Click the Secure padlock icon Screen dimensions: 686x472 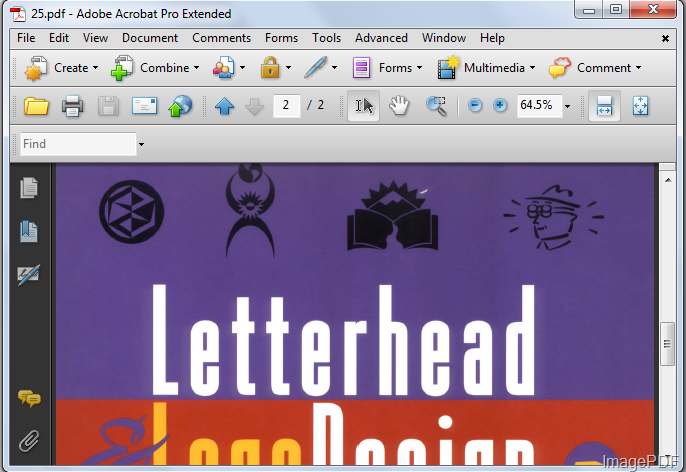[270, 68]
